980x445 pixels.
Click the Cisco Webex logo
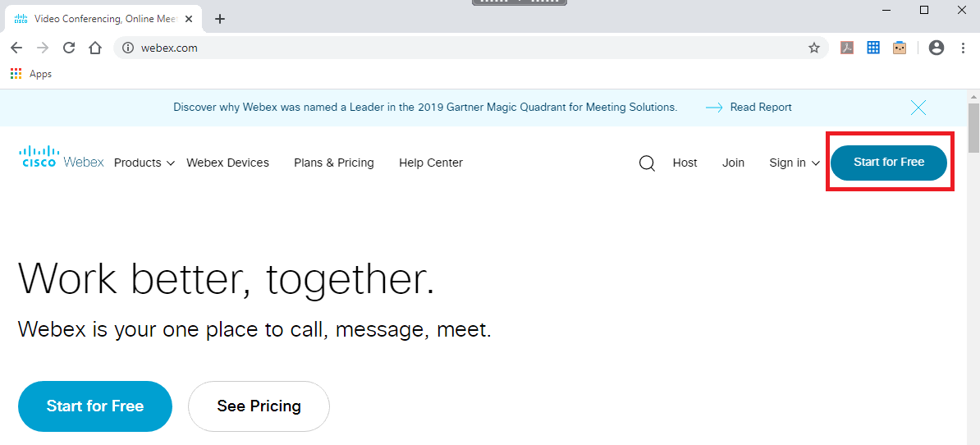pos(62,158)
